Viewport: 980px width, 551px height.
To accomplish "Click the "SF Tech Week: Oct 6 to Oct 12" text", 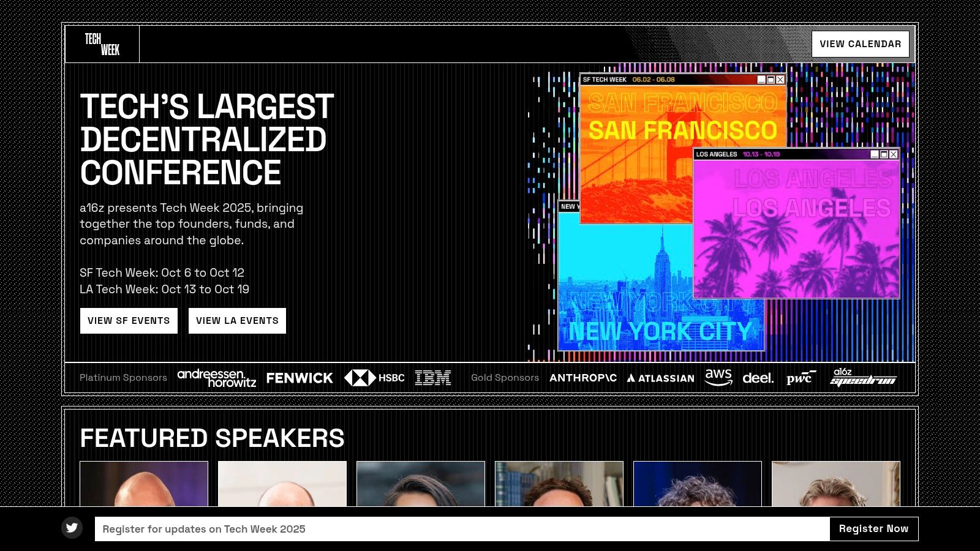I will [x=162, y=272].
